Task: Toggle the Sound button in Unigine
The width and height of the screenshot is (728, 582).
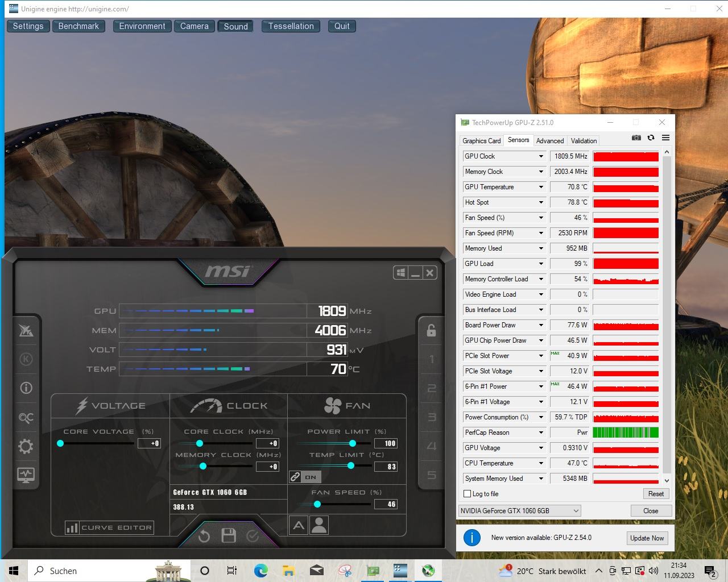Action: pyautogui.click(x=235, y=26)
